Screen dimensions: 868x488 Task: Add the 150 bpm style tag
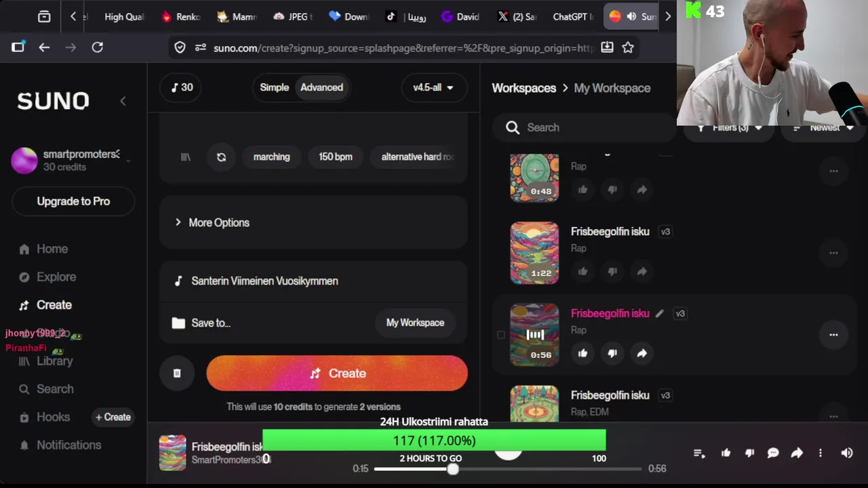336,157
